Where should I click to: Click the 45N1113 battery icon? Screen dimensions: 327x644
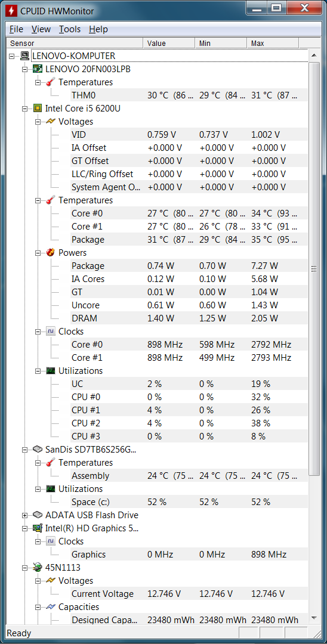[x=38, y=568]
